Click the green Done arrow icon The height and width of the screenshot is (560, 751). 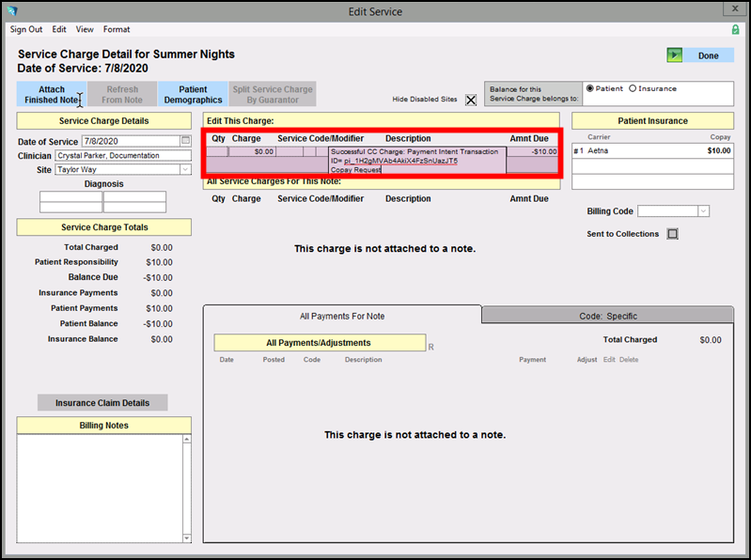(674, 55)
